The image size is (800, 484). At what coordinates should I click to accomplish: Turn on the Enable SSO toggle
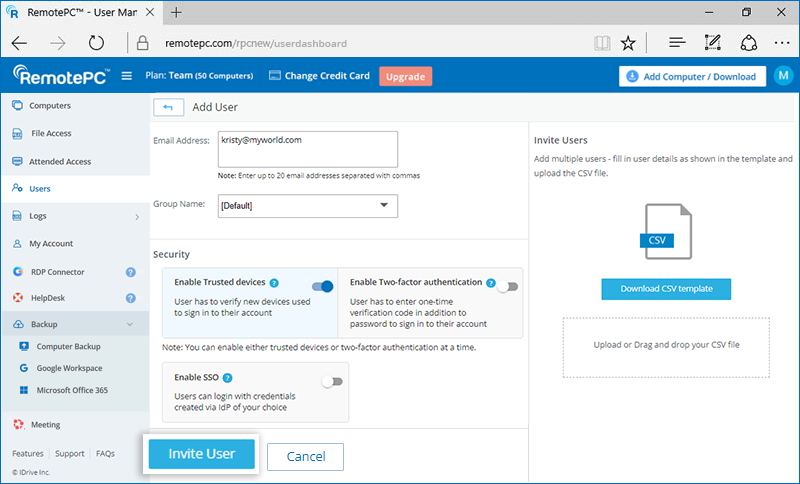pos(332,381)
